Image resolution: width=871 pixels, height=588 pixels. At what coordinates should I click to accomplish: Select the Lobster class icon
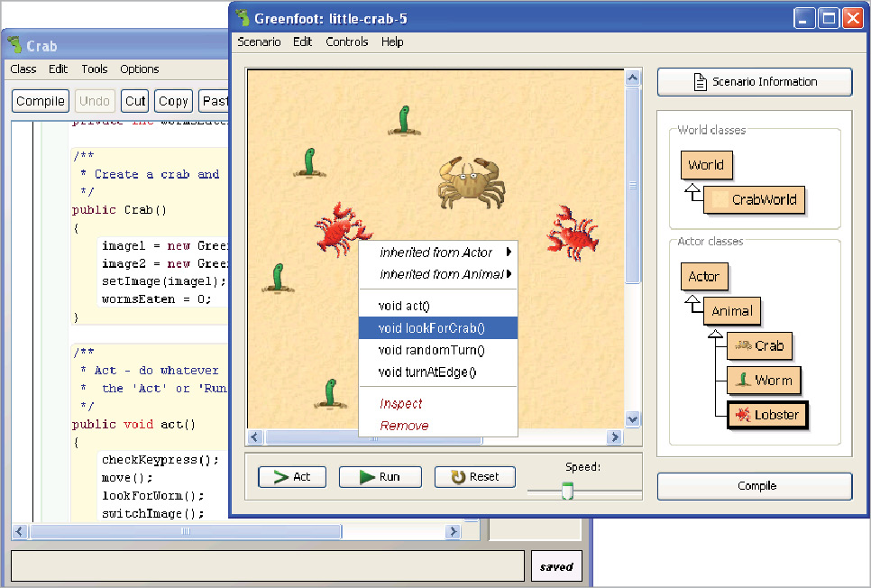pos(767,414)
